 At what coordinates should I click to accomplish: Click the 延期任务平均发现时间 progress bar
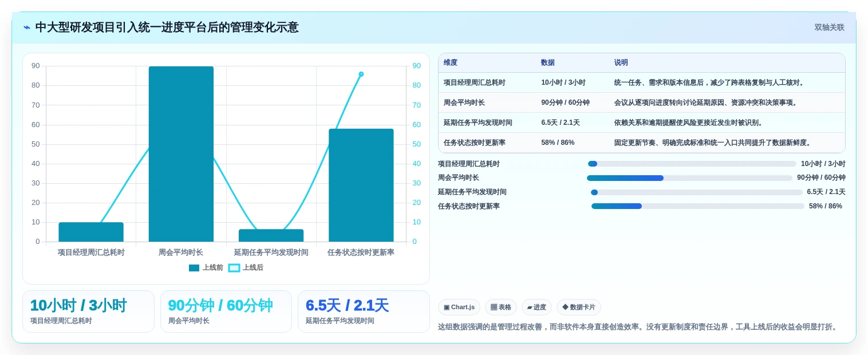pyautogui.click(x=697, y=192)
